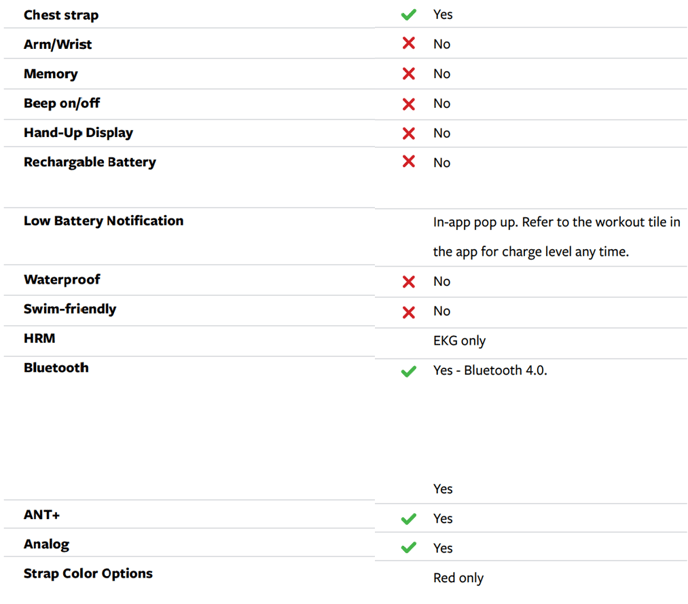Click the green checkmark beside Chest strap
Image resolution: width=688 pixels, height=604 pixels.
408,15
